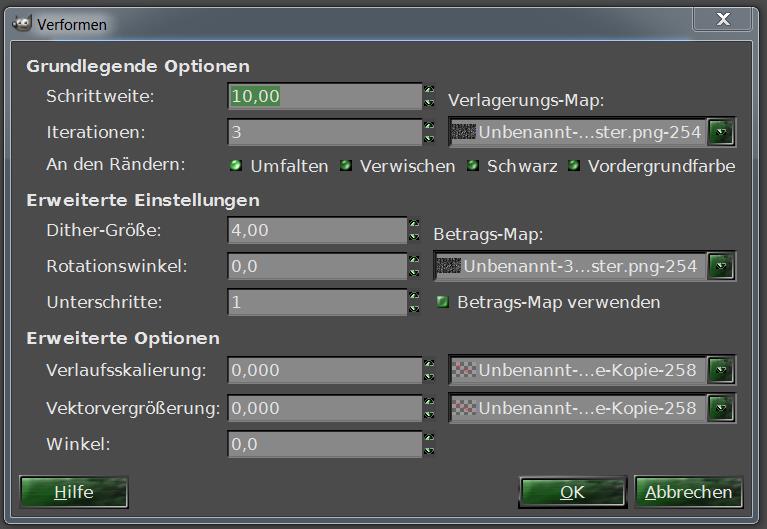Increase Rotationswinkel with up arrow

coord(414,259)
